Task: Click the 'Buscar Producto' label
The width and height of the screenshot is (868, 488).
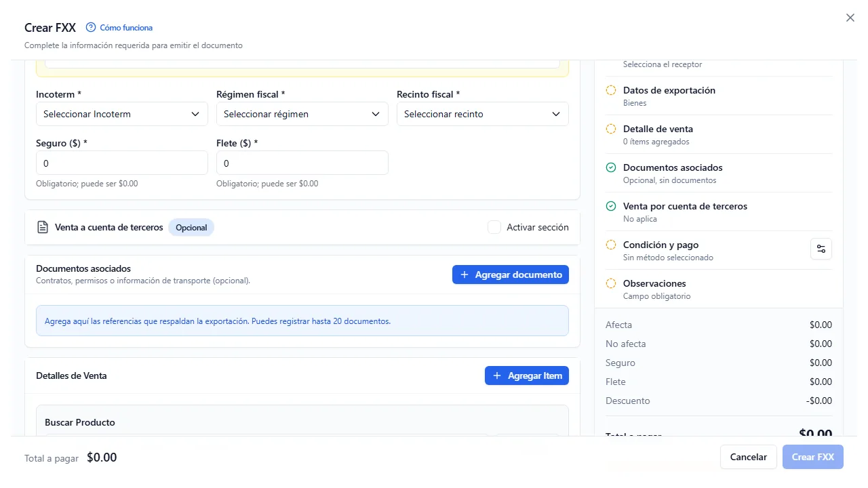Action: [80, 422]
